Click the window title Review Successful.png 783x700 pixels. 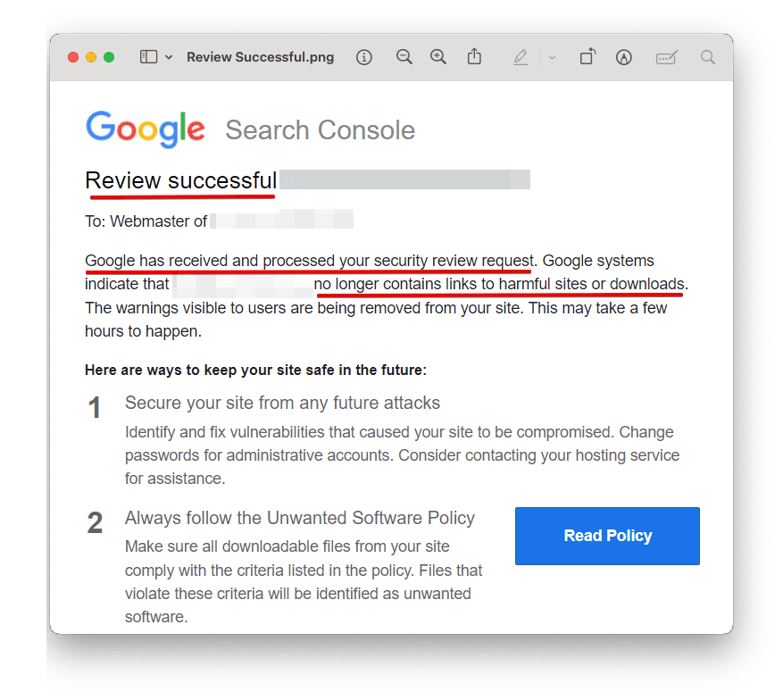point(260,57)
